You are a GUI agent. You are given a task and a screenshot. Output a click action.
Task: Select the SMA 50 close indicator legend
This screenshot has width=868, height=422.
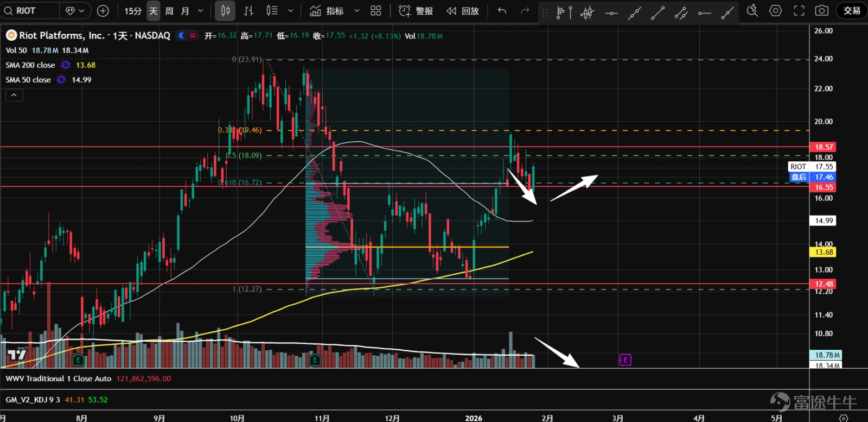[28, 79]
